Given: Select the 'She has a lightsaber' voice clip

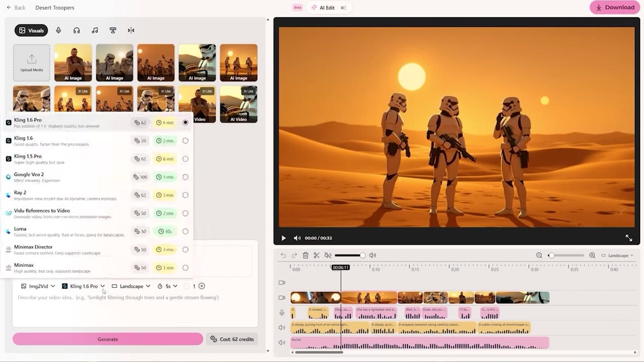Looking at the screenshot, I should [376, 313].
